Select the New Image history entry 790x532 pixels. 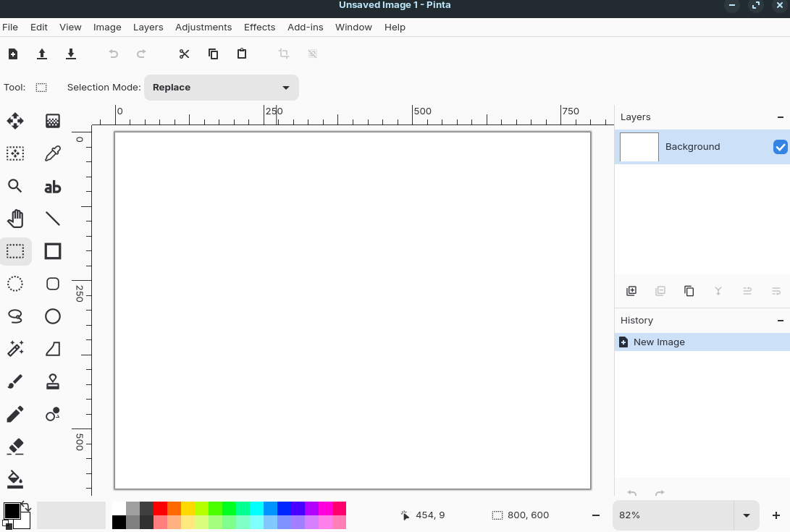[659, 342]
